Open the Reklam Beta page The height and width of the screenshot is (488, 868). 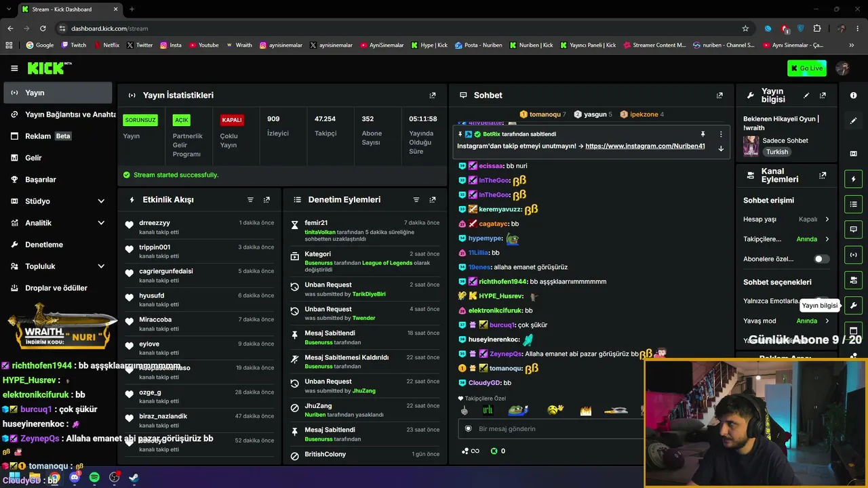pyautogui.click(x=58, y=136)
